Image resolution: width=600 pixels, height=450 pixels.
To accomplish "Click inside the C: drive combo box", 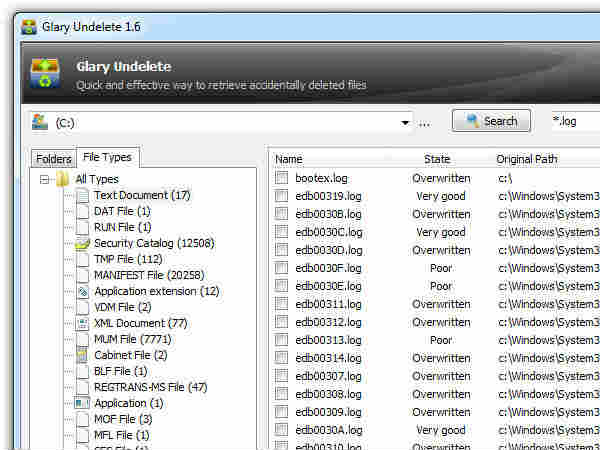I will tap(222, 122).
